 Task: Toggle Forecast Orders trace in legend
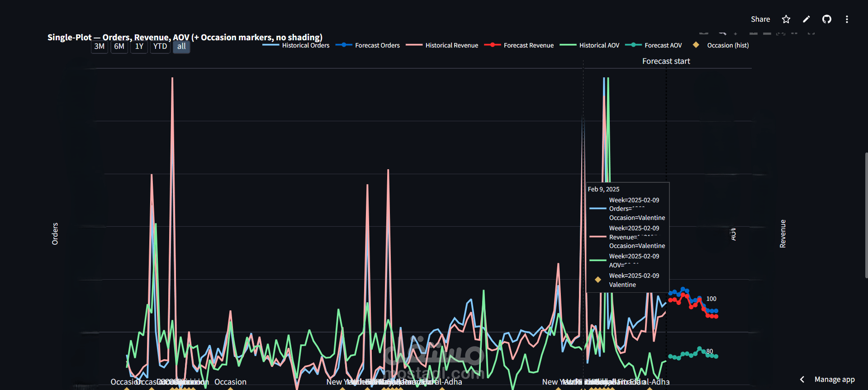[368, 45]
